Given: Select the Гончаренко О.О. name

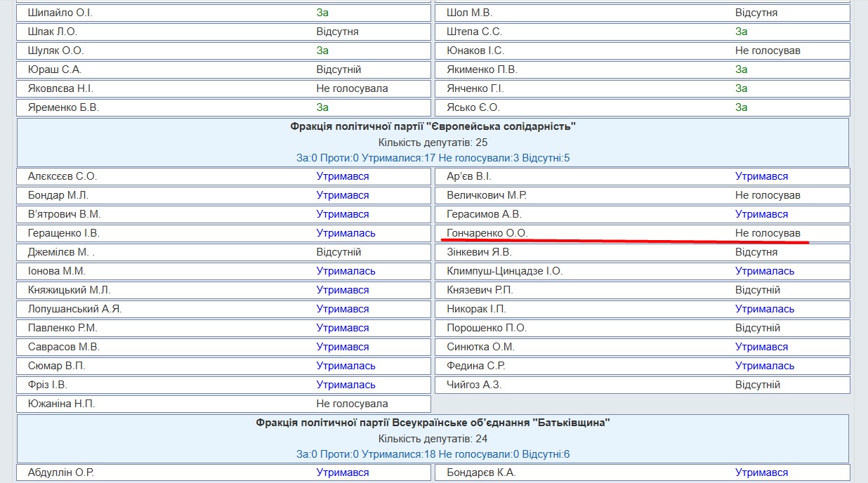Looking at the screenshot, I should (487, 233).
